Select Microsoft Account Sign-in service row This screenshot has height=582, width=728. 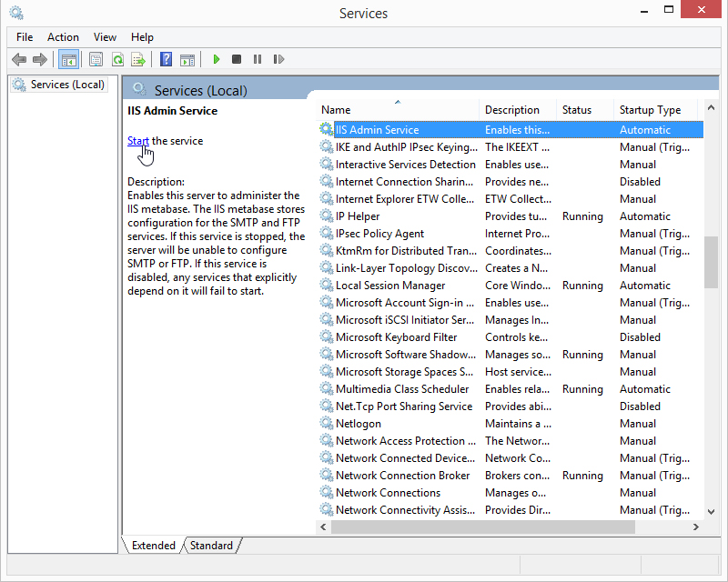point(511,303)
